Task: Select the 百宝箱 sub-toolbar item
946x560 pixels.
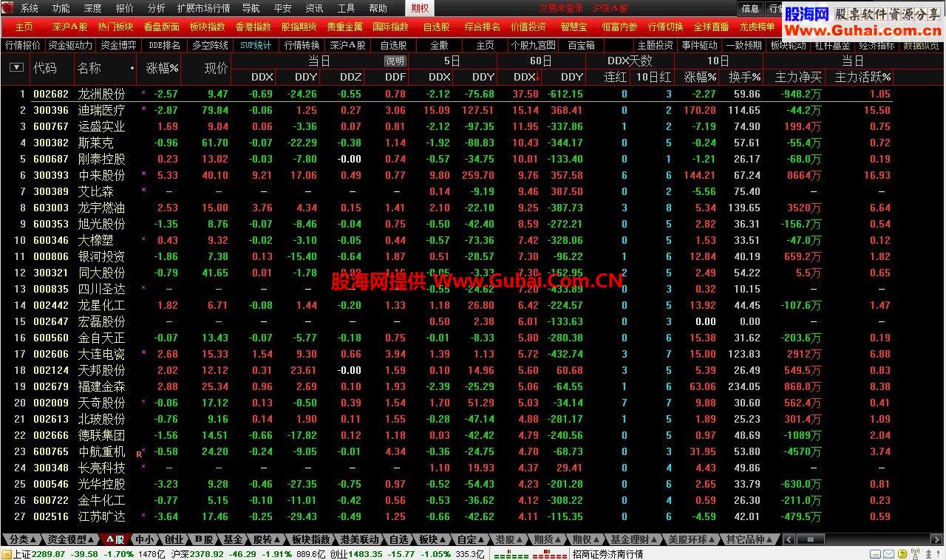Action: pos(581,45)
